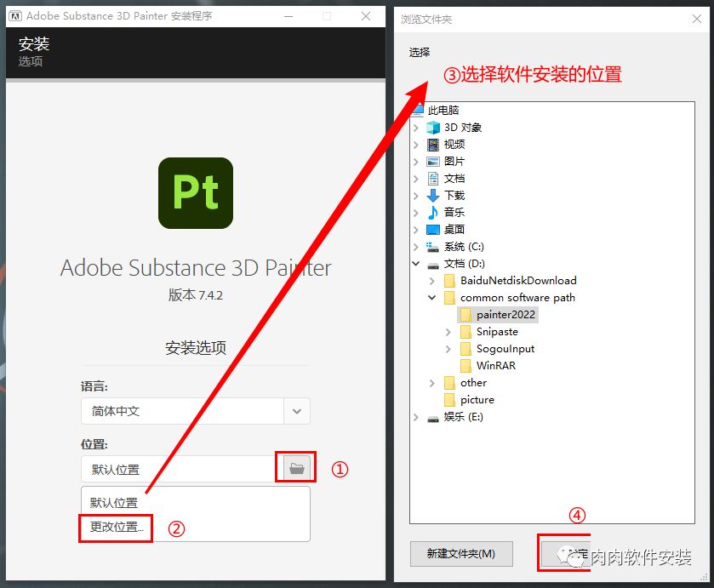The height and width of the screenshot is (588, 714).
Task: Select BaiduNetdiskDownload folder name
Action: (518, 281)
